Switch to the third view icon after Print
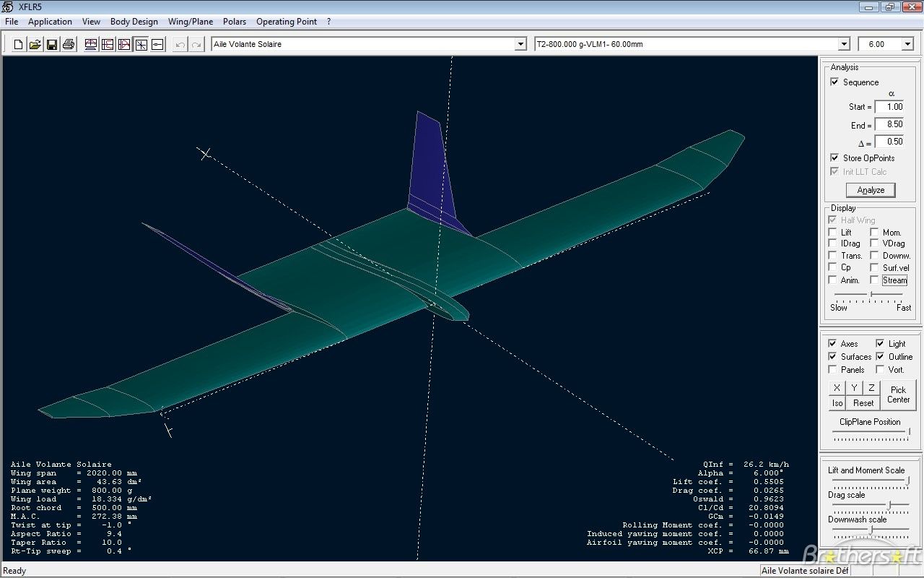Viewport: 924px width, 578px height. coord(124,44)
